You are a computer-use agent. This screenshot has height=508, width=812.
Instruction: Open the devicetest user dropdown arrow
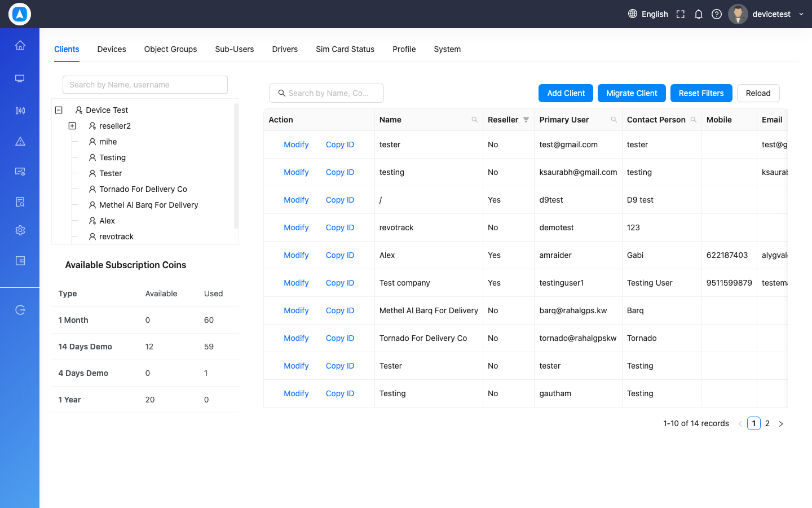point(801,14)
